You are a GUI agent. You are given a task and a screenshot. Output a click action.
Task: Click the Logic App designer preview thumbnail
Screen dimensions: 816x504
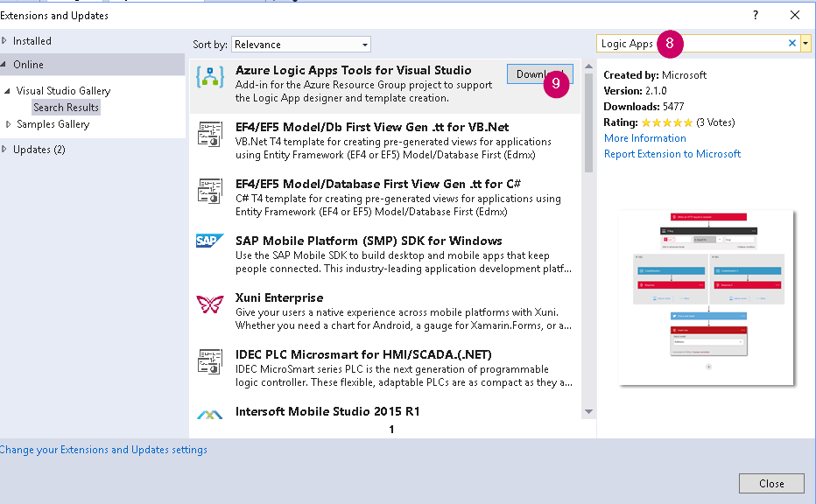(707, 297)
